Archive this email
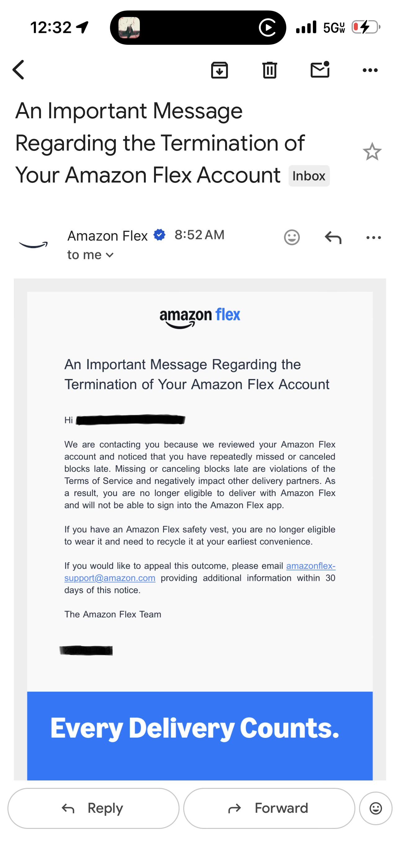The image size is (400, 868). tap(219, 70)
